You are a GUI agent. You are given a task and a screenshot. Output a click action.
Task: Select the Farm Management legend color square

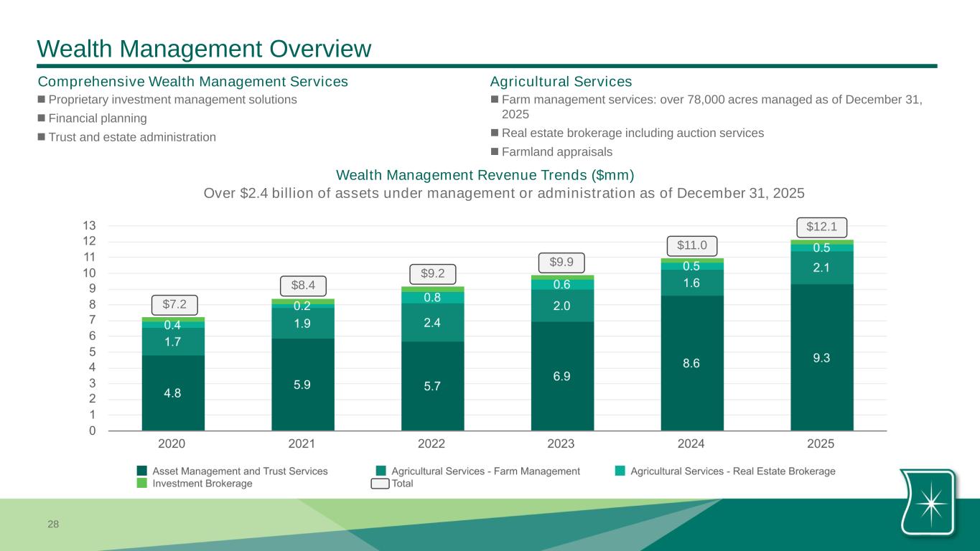381,471
